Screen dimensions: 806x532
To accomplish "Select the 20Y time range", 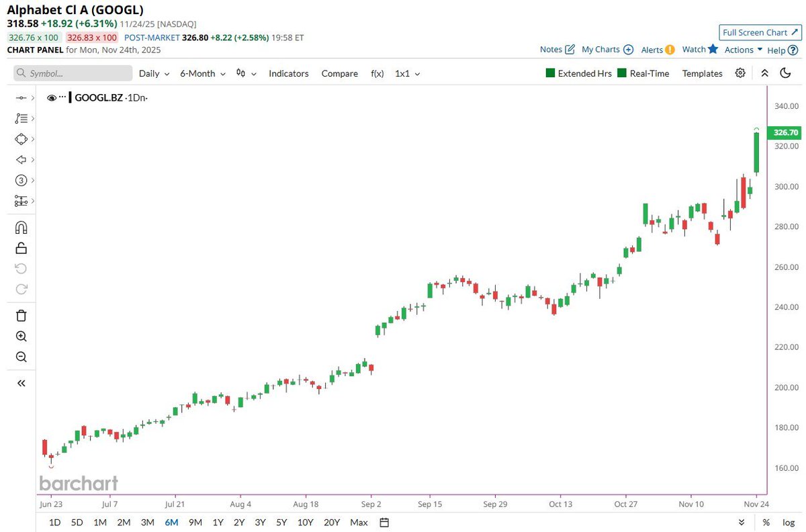I will [x=332, y=522].
